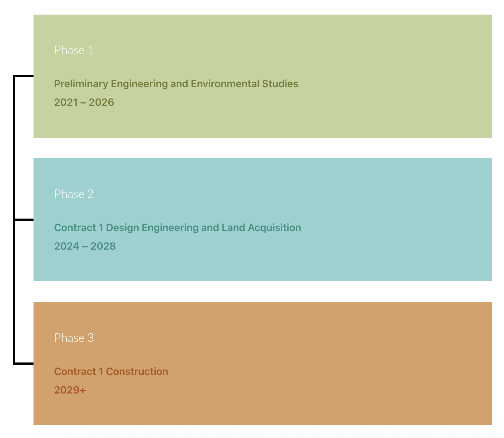
Task: Click the Phase 2 heading
Action: (74, 194)
